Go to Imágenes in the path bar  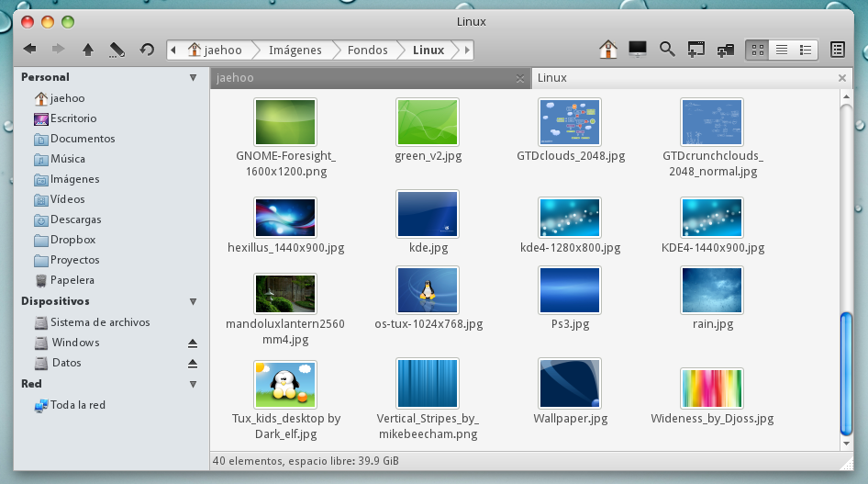click(295, 50)
